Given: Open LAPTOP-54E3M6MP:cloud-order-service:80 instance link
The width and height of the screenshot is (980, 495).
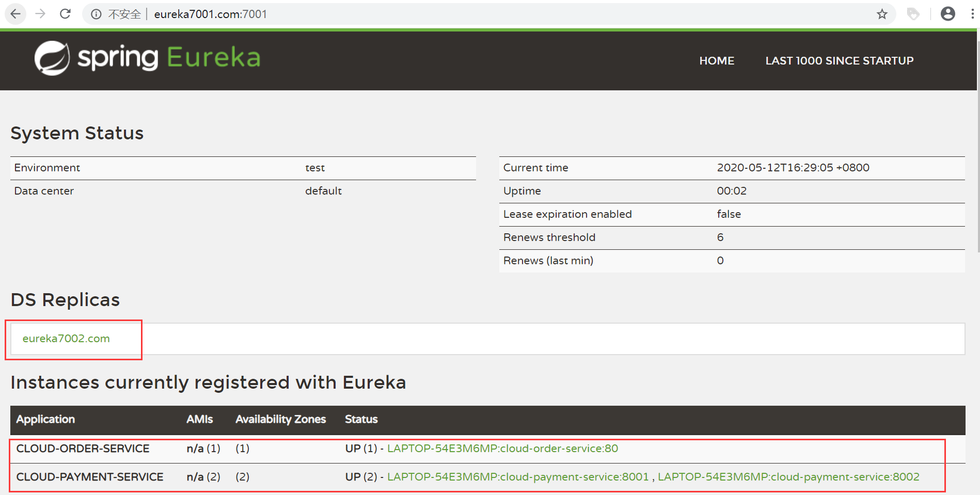Looking at the screenshot, I should coord(502,449).
